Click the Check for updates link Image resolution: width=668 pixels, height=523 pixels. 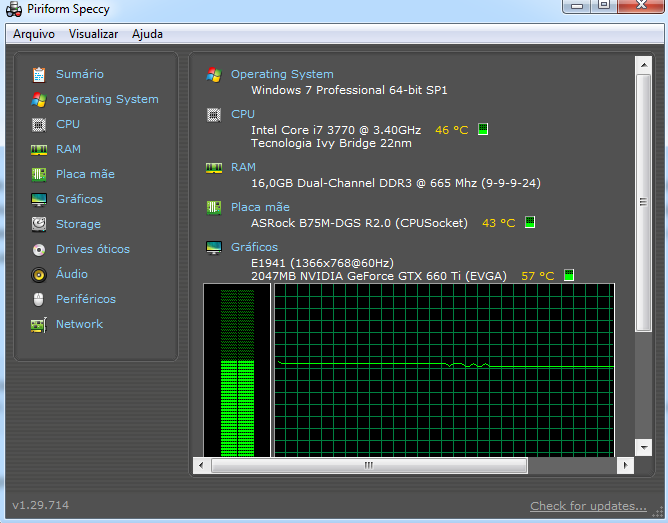click(588, 506)
